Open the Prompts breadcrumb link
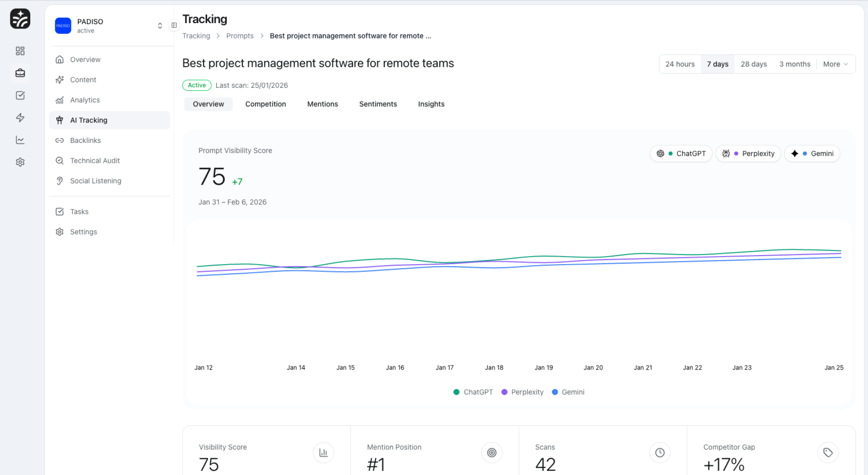Image resolution: width=868 pixels, height=475 pixels. (240, 36)
